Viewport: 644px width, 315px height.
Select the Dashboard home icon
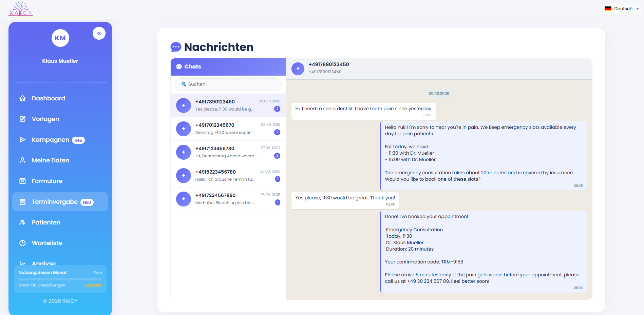coord(22,98)
